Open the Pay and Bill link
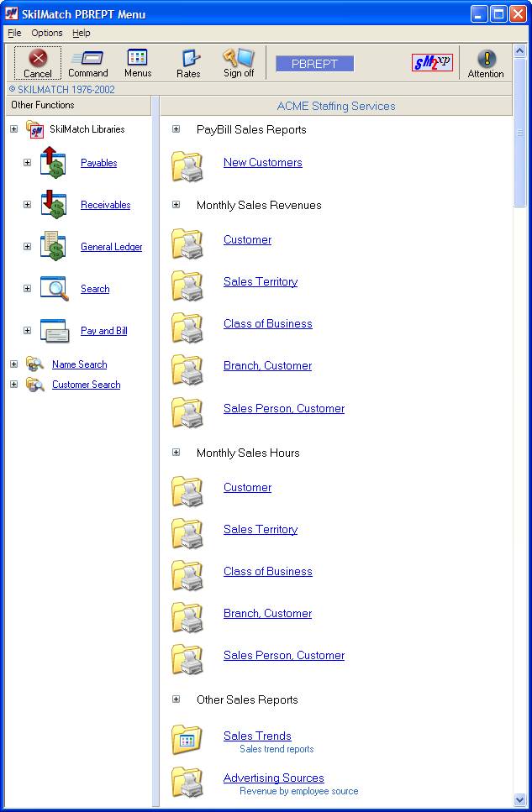Viewport: 532px width, 812px height. (103, 330)
